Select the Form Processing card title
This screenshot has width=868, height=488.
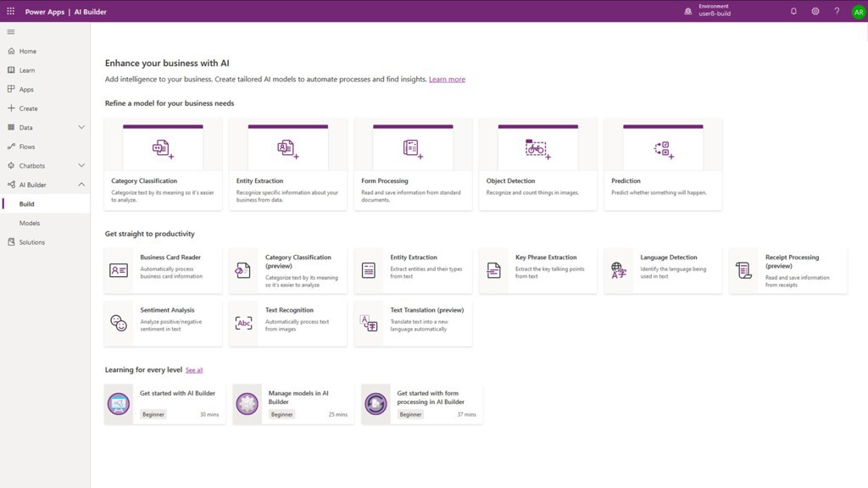385,181
